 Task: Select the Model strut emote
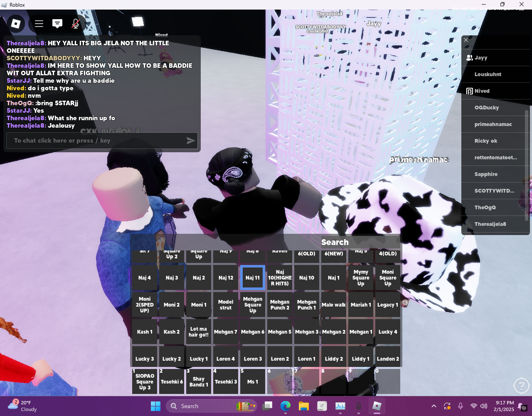coord(226,305)
